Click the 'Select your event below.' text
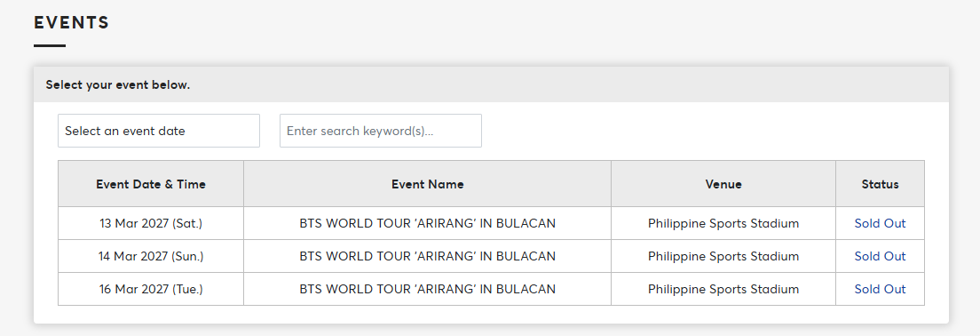Screen dimensions: 980x336 point(117,84)
